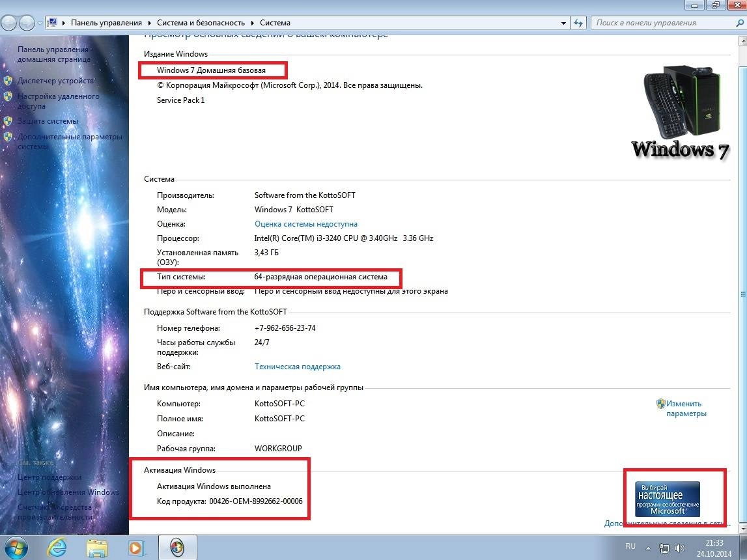
Task: Click shield icon next to Изменить параметры
Action: [x=661, y=404]
